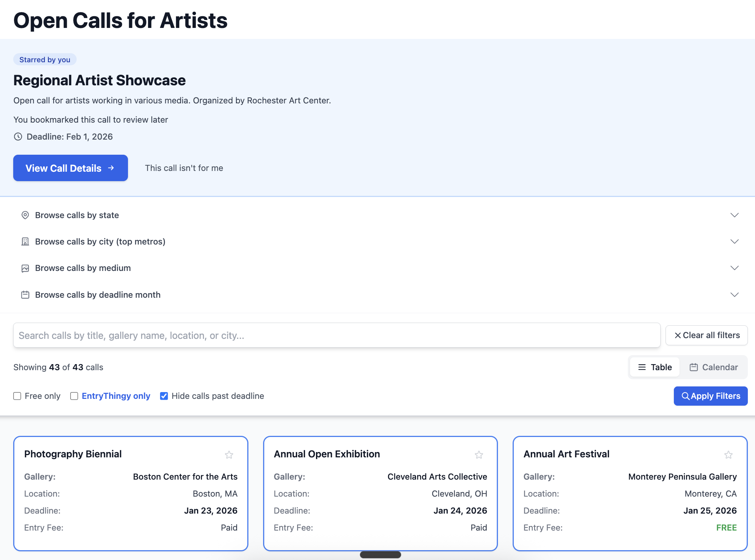Click the building icon beside browse by city

[x=25, y=242]
